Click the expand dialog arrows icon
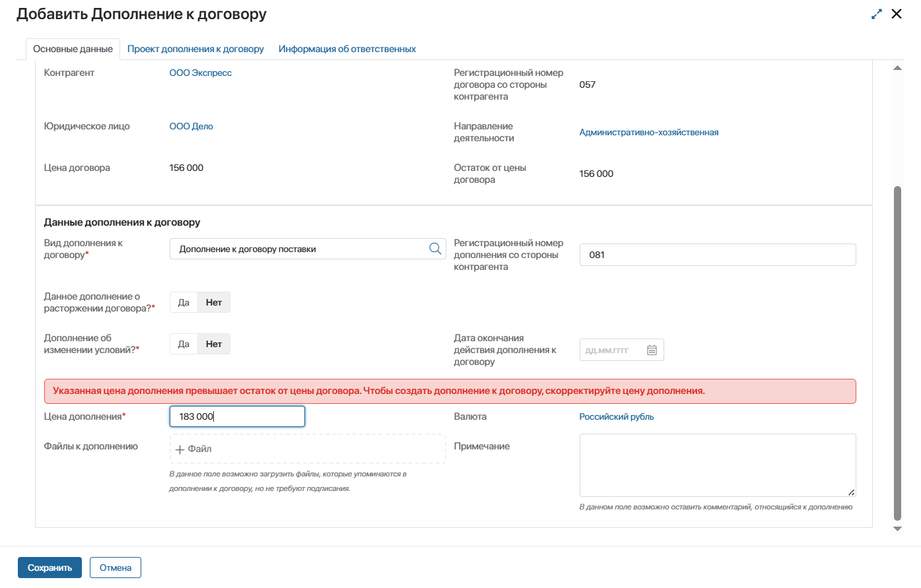The image size is (921, 588). [877, 14]
